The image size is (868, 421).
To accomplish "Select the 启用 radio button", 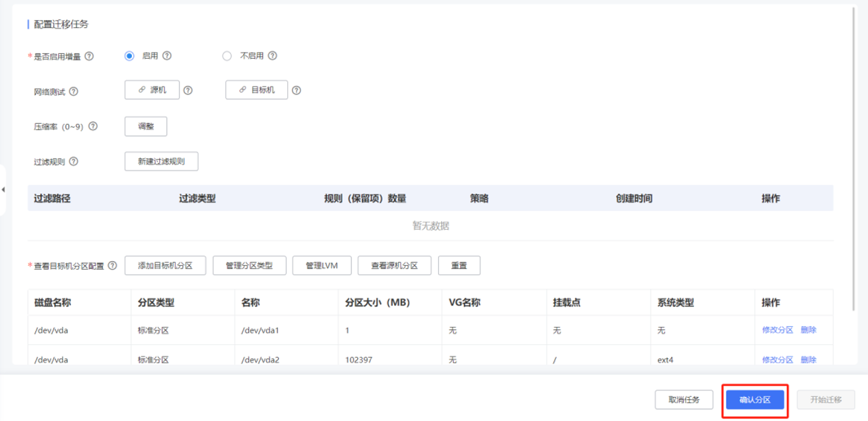I will click(129, 56).
